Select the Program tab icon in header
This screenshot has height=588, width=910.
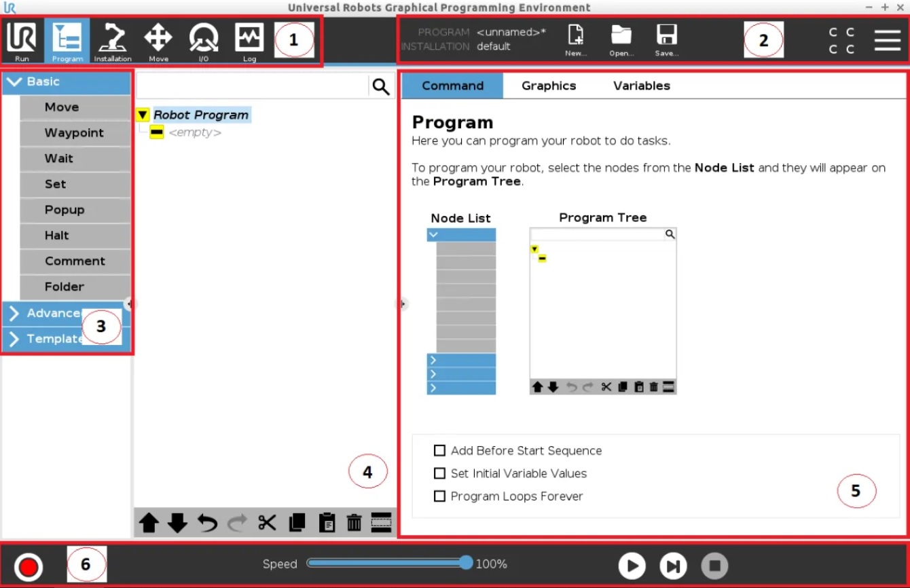[67, 41]
